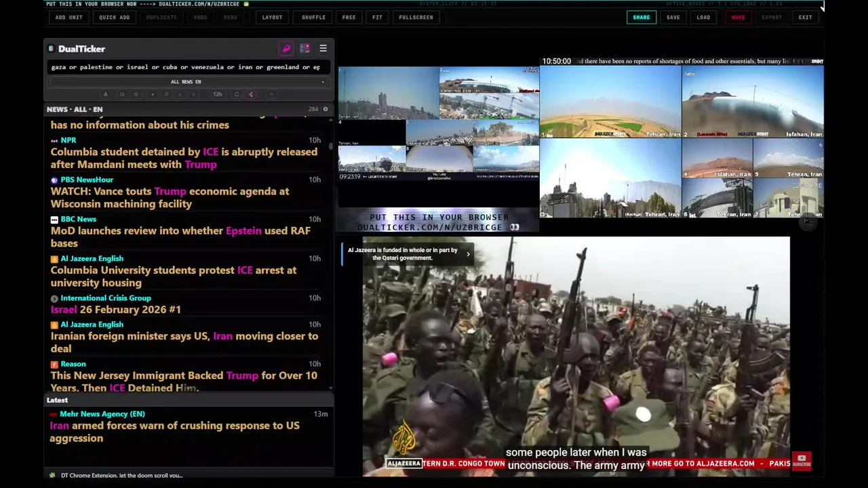Click the pink key icon in DualTicker header
Viewport: 868px width, 488px height.
click(x=286, y=48)
